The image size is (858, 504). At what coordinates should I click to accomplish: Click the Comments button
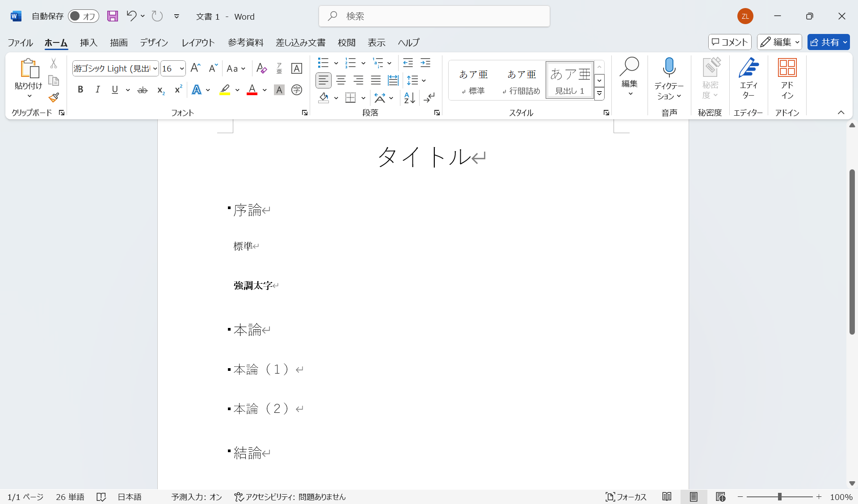(729, 42)
